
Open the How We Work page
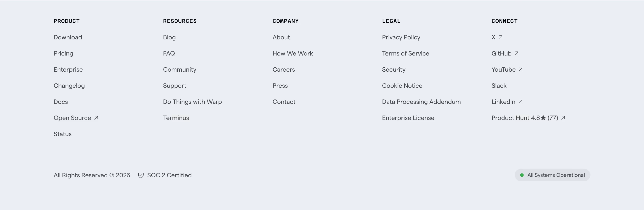[x=293, y=53]
